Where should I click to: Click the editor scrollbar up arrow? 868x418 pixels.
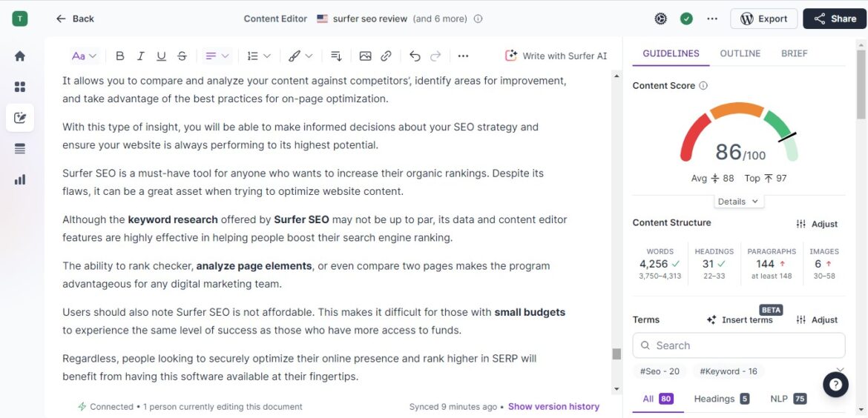(x=617, y=76)
